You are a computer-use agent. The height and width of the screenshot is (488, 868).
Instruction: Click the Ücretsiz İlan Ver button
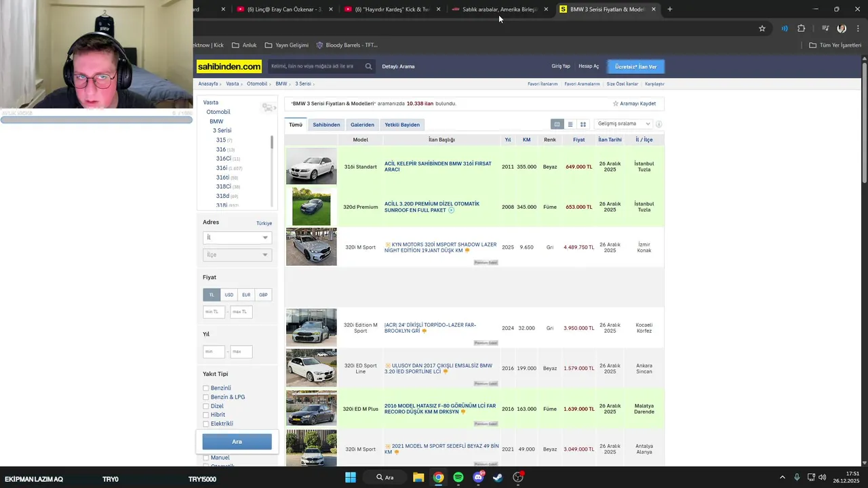pos(635,66)
